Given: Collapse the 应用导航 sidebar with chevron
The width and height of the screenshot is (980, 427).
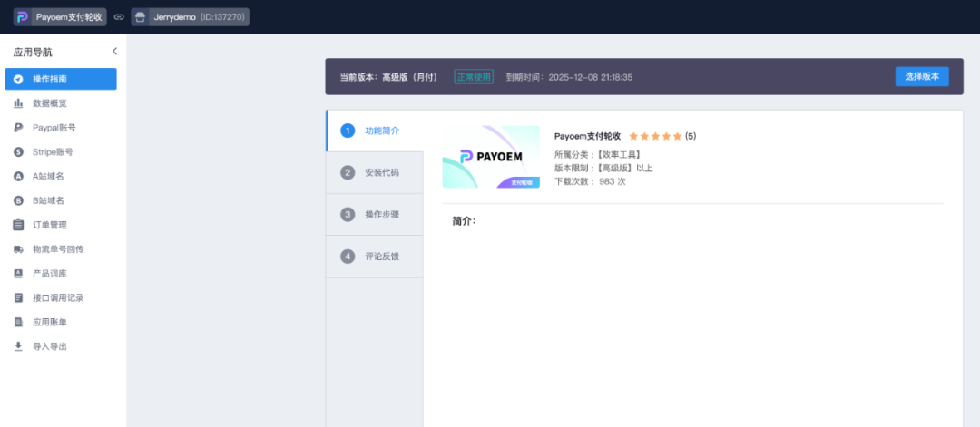Looking at the screenshot, I should [114, 51].
